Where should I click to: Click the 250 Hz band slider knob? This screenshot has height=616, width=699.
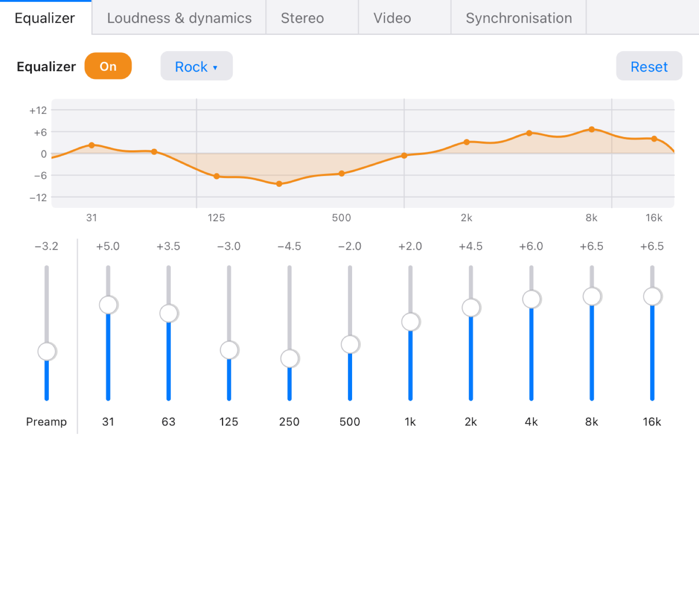pos(290,358)
